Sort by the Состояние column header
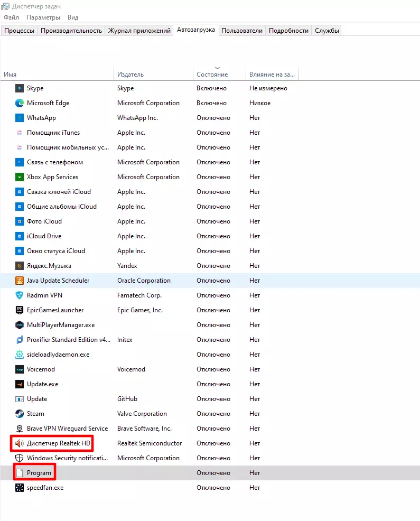 219,75
